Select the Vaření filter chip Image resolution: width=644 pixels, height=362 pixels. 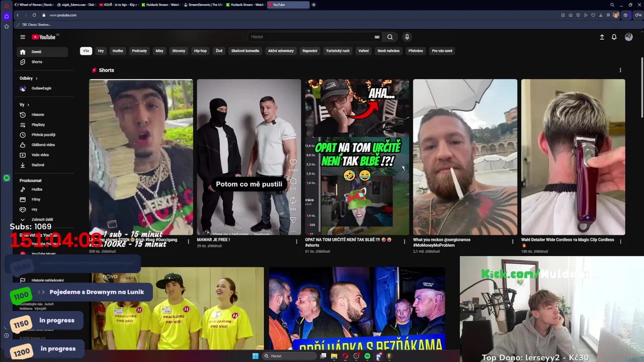[x=363, y=51]
